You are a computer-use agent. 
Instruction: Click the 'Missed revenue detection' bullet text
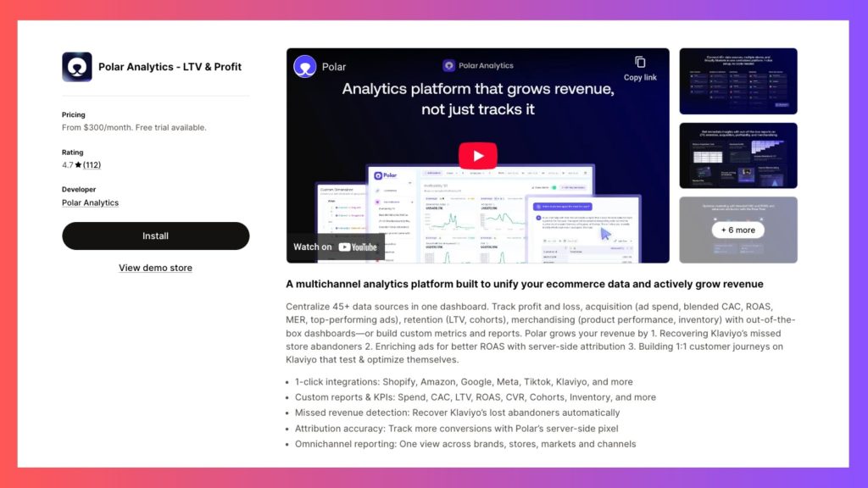tap(457, 413)
